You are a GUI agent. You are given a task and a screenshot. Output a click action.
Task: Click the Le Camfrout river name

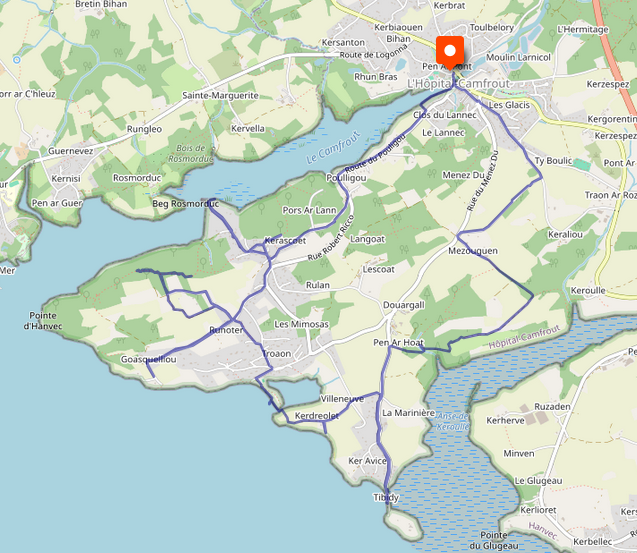(x=334, y=147)
